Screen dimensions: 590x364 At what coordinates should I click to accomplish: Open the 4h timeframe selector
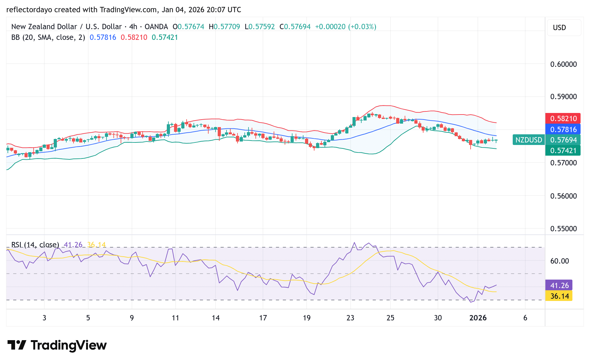click(134, 27)
